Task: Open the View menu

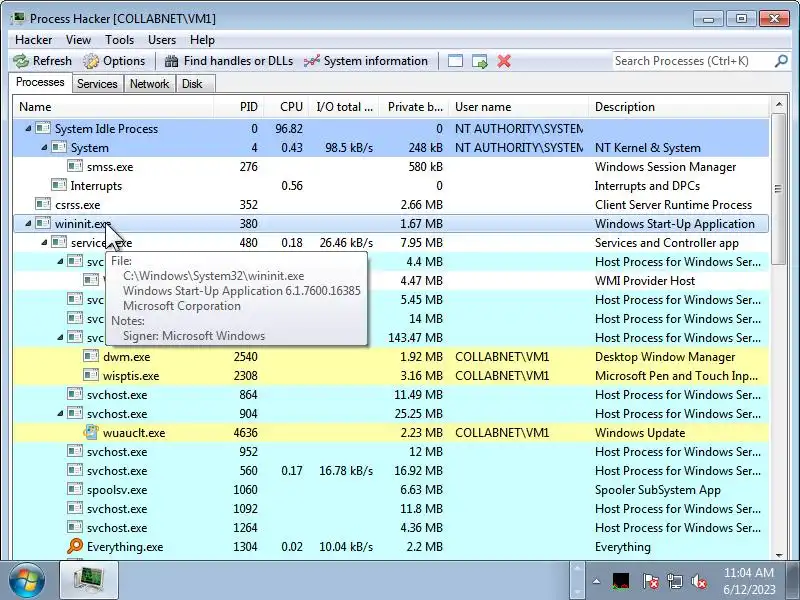Action: 78,40
